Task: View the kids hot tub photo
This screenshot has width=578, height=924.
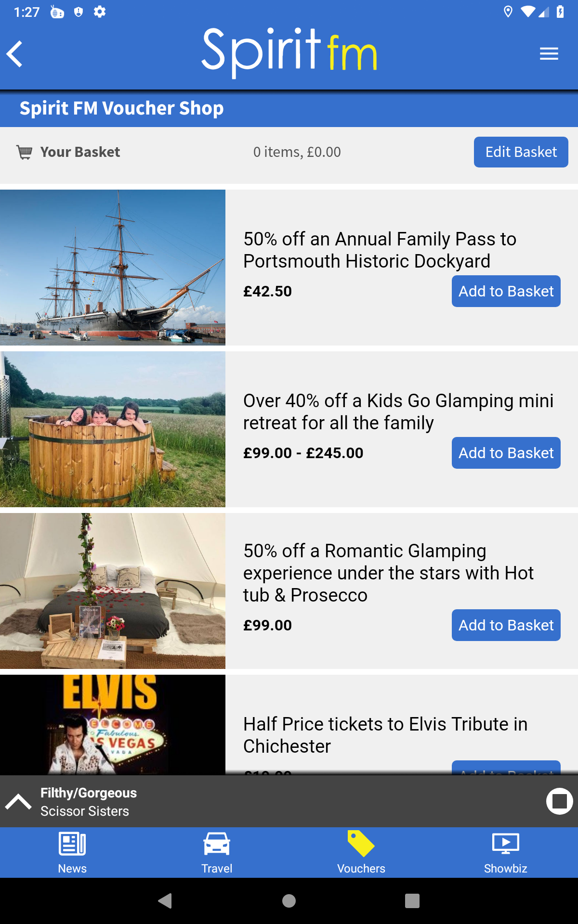Action: [x=113, y=429]
